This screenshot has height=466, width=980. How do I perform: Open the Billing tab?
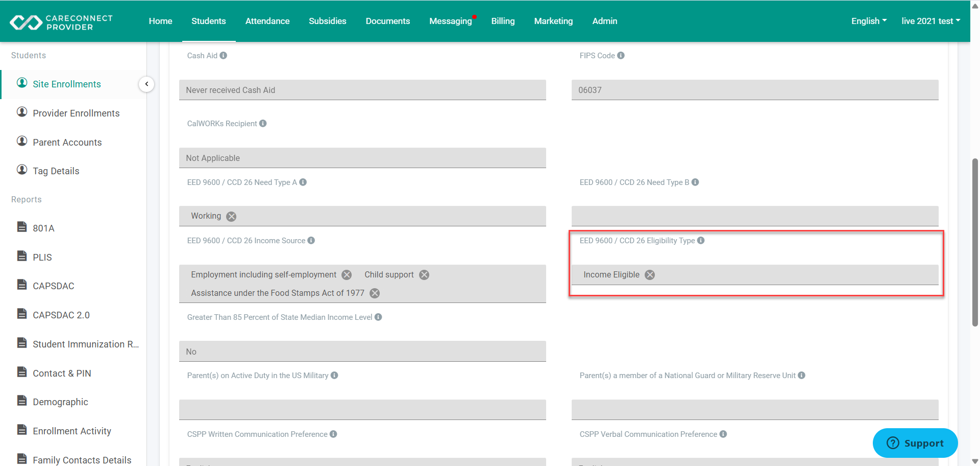click(503, 21)
